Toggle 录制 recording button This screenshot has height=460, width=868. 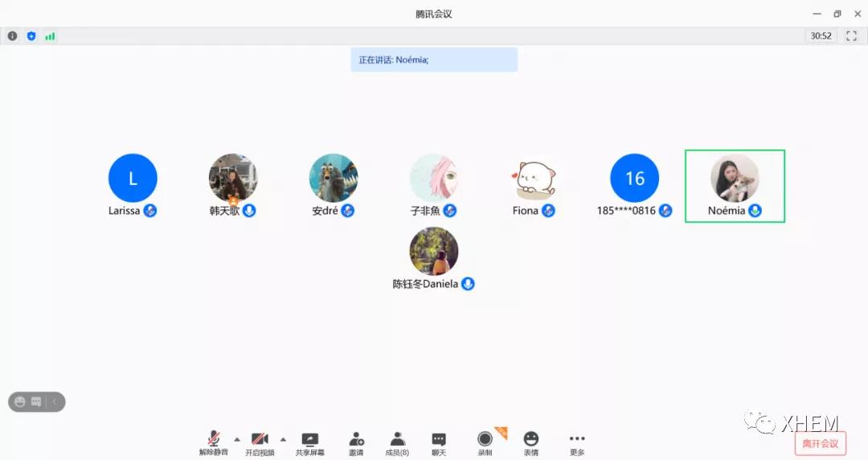pos(485,442)
